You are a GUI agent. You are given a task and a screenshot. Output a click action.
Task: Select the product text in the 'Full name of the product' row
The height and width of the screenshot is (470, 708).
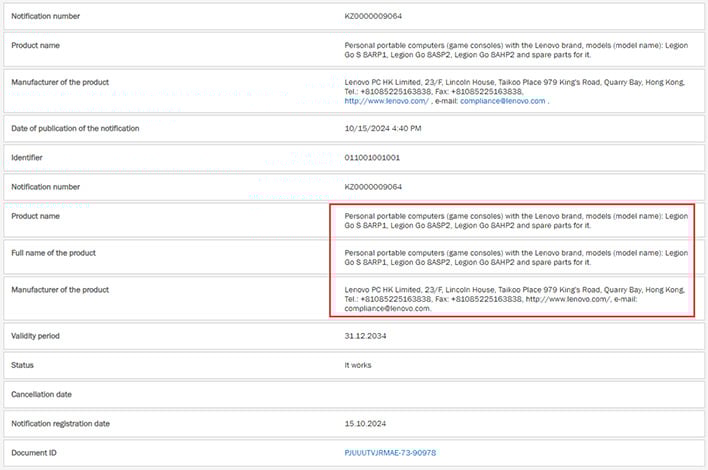pos(516,257)
